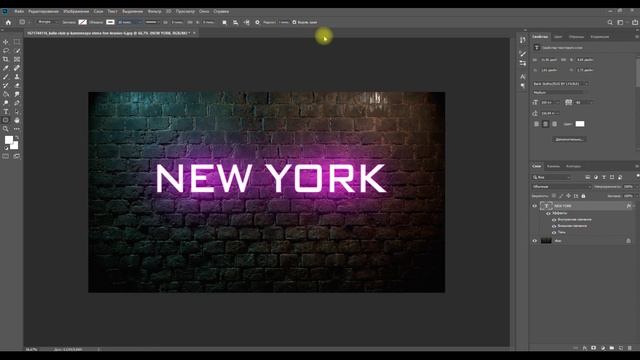640x360 pixels.
Task: Create a new group folder icon
Action: pos(611,348)
